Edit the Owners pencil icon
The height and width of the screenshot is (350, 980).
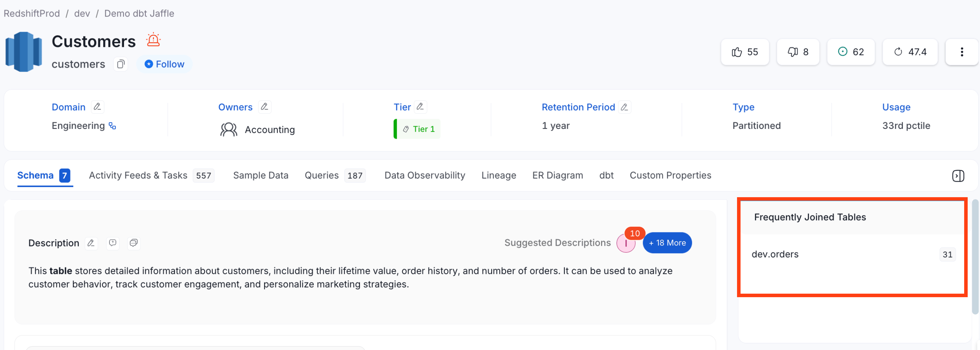264,107
